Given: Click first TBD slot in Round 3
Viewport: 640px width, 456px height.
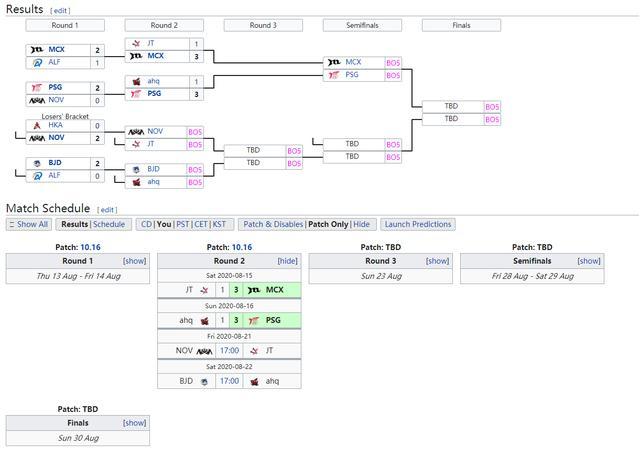Looking at the screenshot, I should pyautogui.click(x=253, y=150).
